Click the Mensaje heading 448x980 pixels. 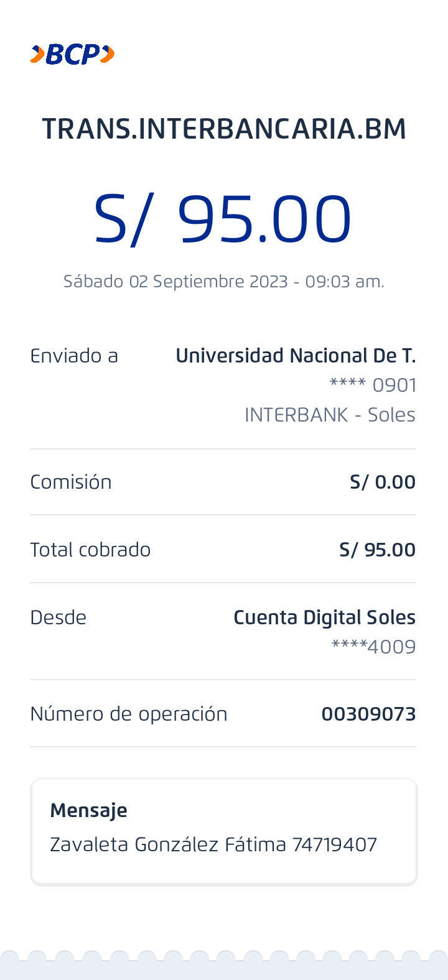[89, 810]
